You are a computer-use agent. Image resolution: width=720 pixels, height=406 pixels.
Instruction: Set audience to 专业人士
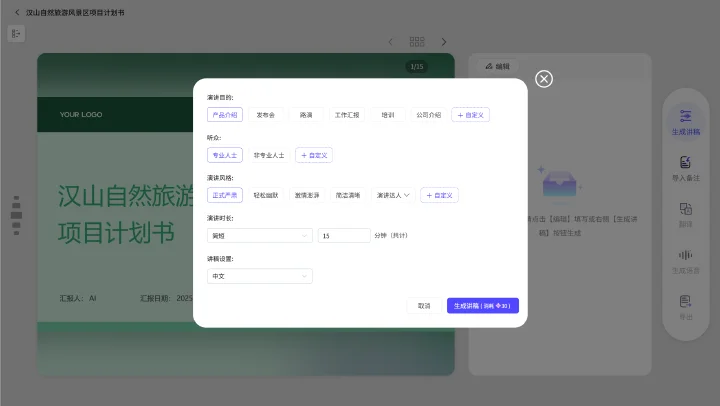[x=225, y=155]
